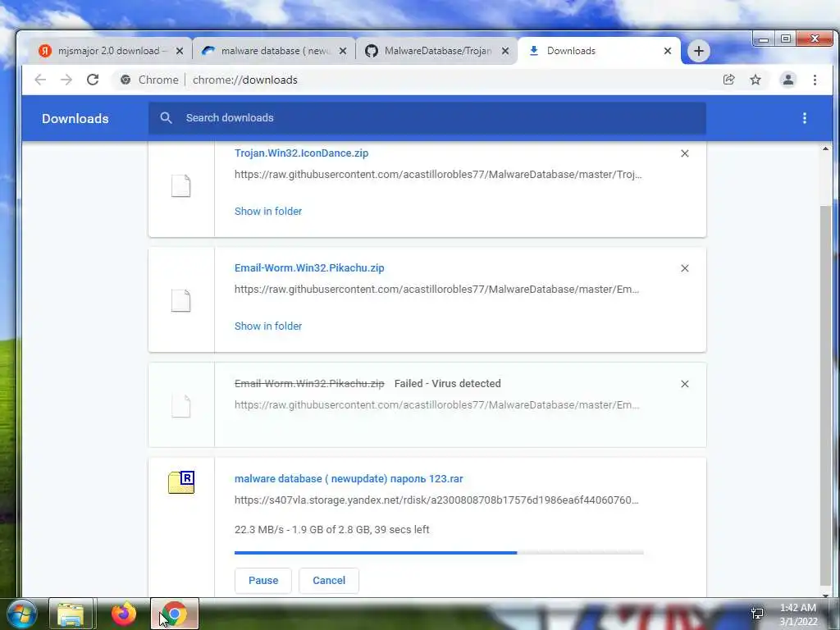Click the network tray icon
Image resolution: width=840 pixels, height=630 pixels.
pos(757,614)
